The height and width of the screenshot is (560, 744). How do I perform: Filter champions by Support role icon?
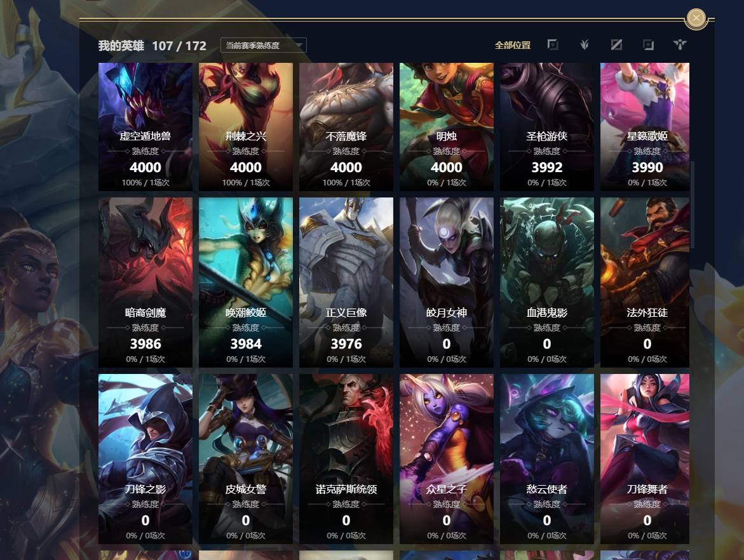680,44
